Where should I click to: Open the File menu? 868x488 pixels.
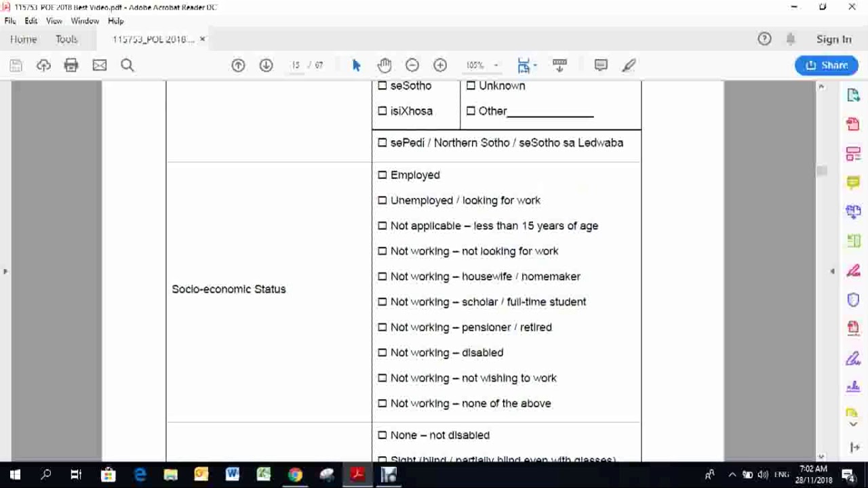(10, 21)
